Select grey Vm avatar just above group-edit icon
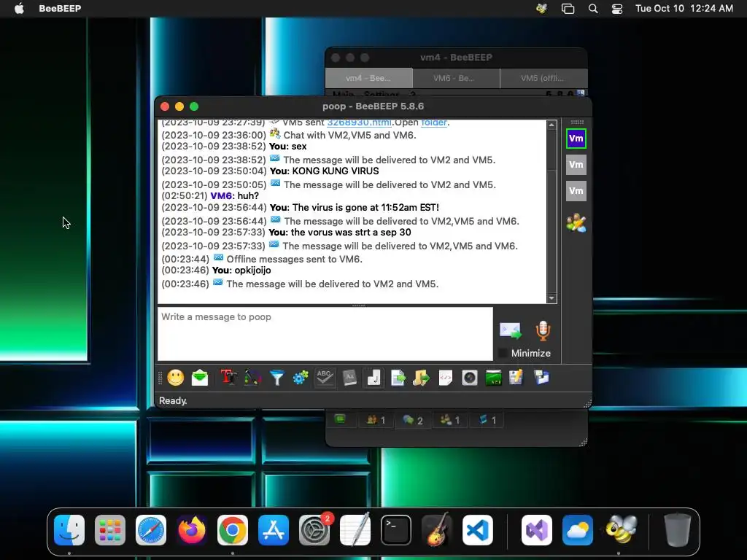The image size is (747, 560). (576, 191)
